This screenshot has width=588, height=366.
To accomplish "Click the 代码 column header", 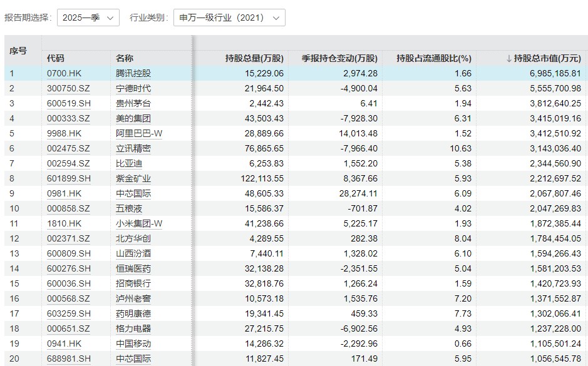I will click(56, 58).
